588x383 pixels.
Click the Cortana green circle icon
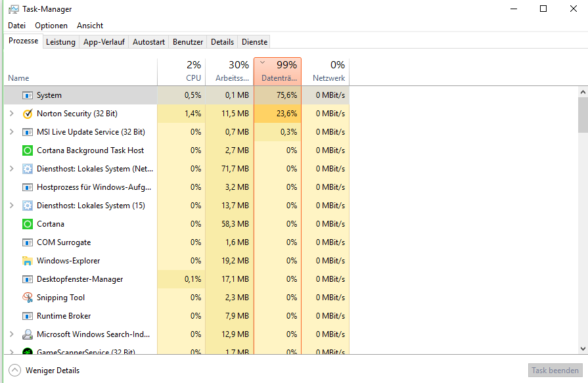click(28, 224)
